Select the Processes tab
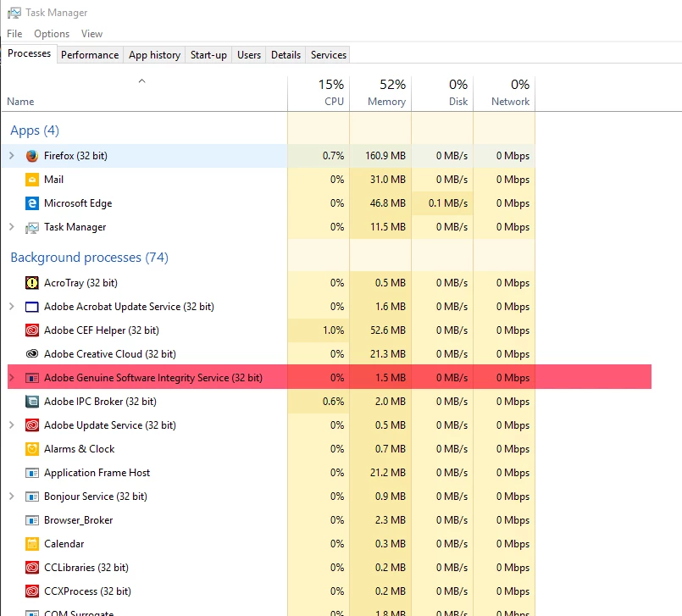682x616 pixels. coord(29,53)
